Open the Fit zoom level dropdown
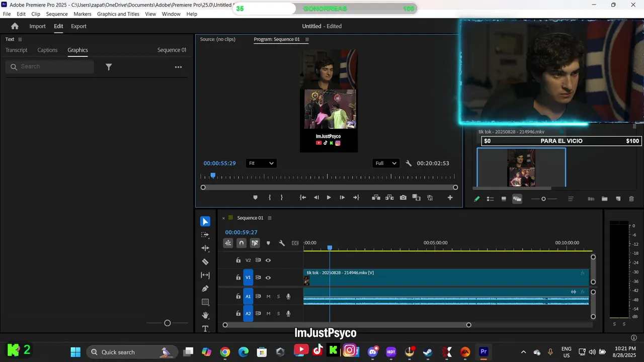 click(261, 163)
